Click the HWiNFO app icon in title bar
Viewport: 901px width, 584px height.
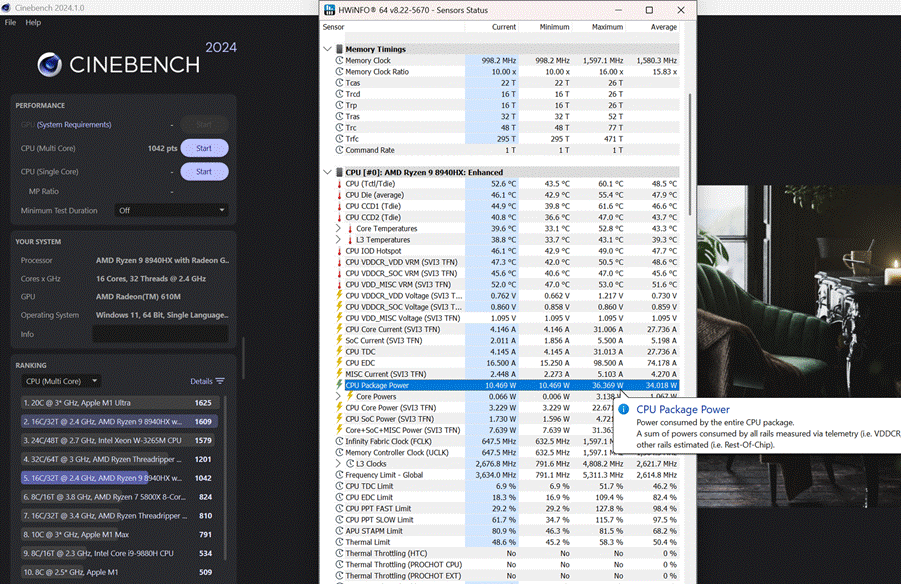[x=331, y=9]
